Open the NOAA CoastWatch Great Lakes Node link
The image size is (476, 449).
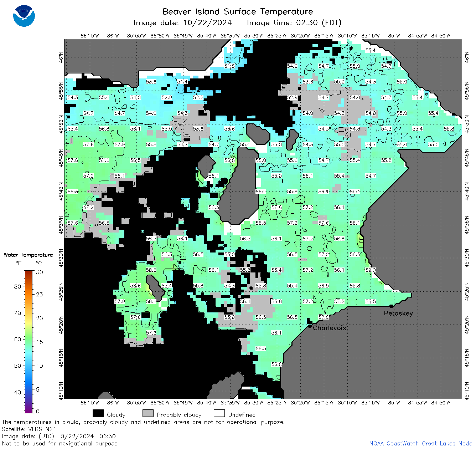420,443
